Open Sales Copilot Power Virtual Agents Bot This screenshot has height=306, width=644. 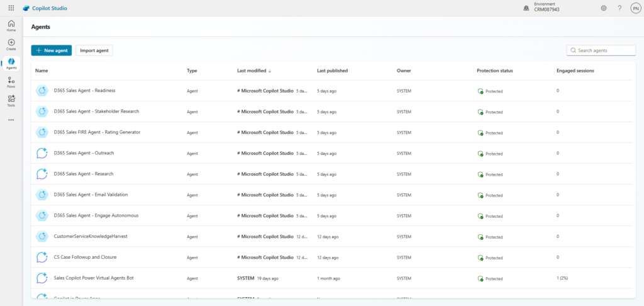[94, 278]
